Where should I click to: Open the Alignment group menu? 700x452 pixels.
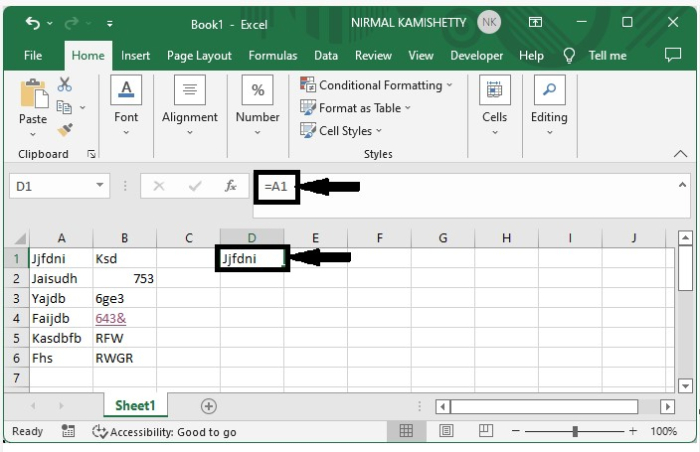click(190, 105)
